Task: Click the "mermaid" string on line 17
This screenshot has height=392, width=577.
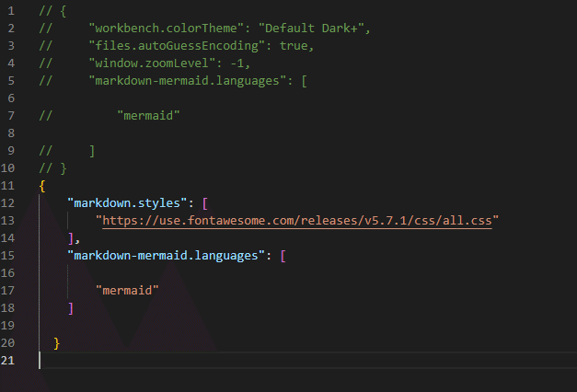Action: click(127, 291)
